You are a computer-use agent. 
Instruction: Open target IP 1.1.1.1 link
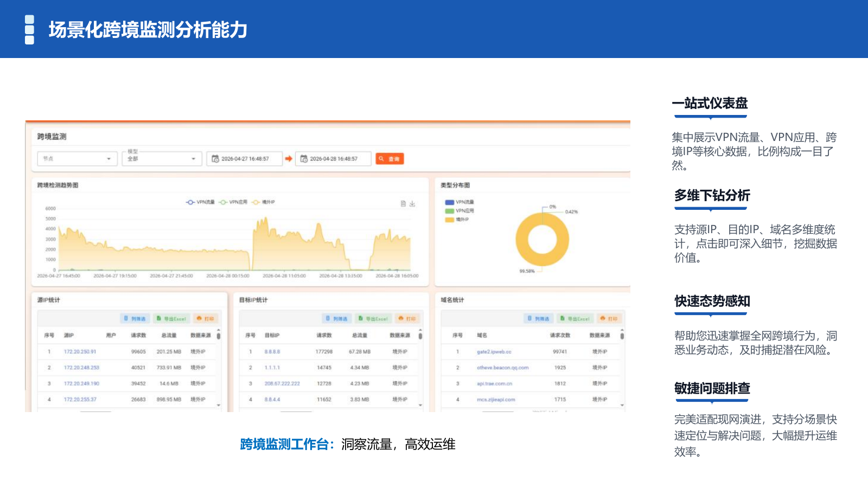[272, 368]
